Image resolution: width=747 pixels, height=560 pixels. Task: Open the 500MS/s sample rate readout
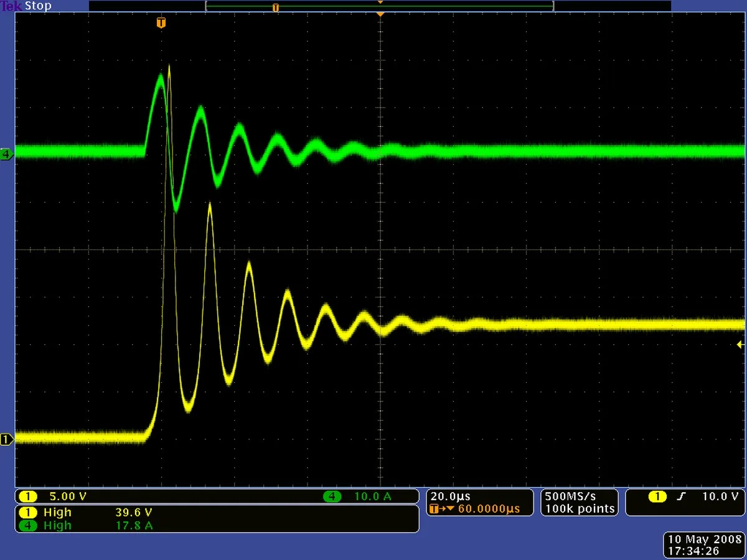click(x=570, y=497)
